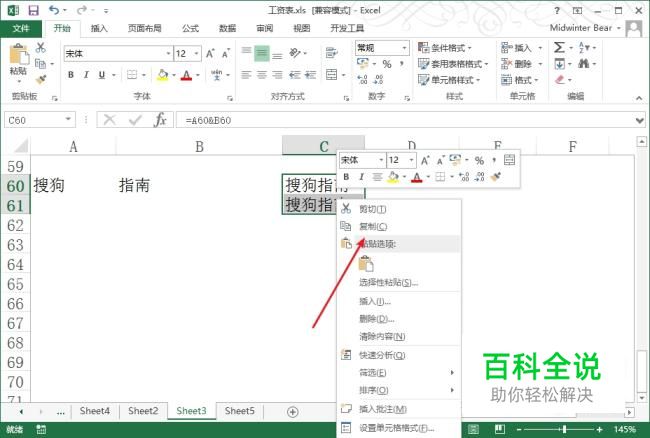Viewport: 650px width, 438px height.
Task: Switch to the Sheet4 worksheet tab
Action: coord(95,411)
